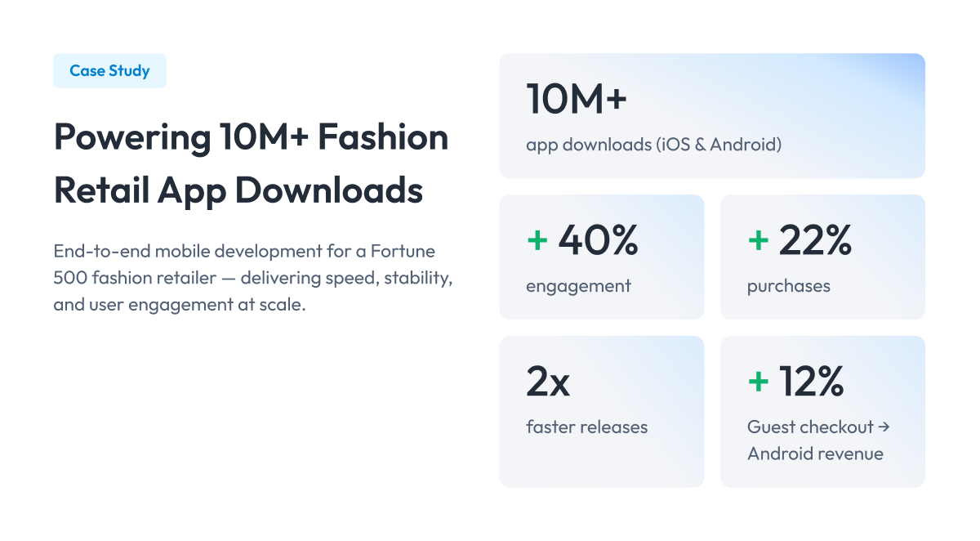Click 'app downloads (iOS & Android)' label
The height and width of the screenshot is (541, 980).
pos(654,145)
